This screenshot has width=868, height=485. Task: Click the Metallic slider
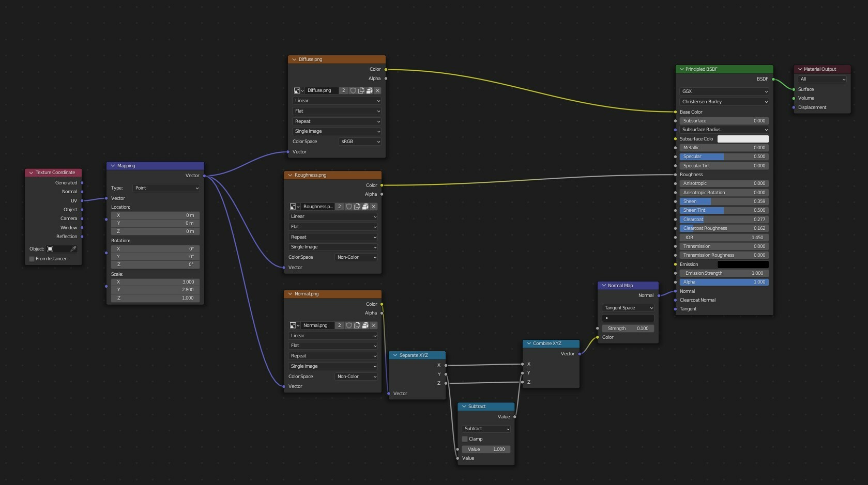[x=724, y=148]
